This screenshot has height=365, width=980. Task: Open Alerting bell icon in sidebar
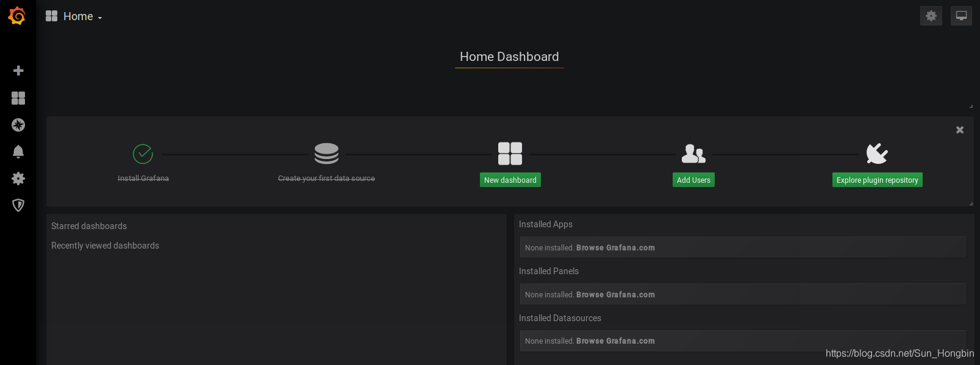click(x=18, y=152)
